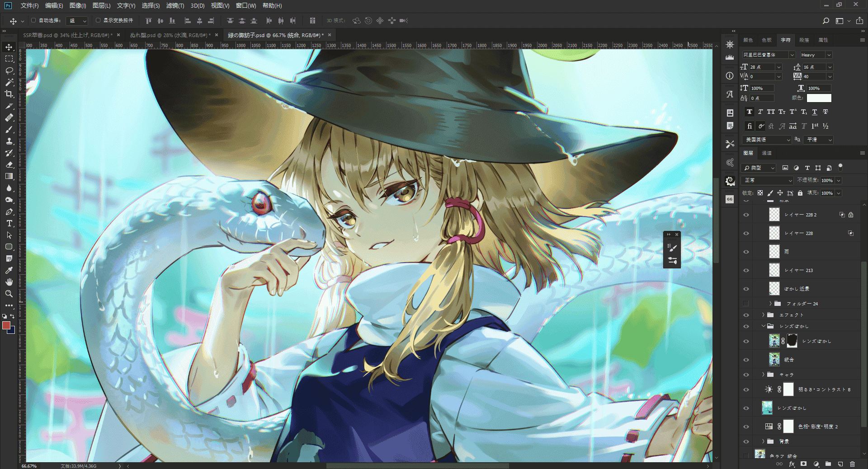Image resolution: width=868 pixels, height=469 pixels.
Task: Enable the 显示变换控件 checkbox
Action: click(x=98, y=20)
